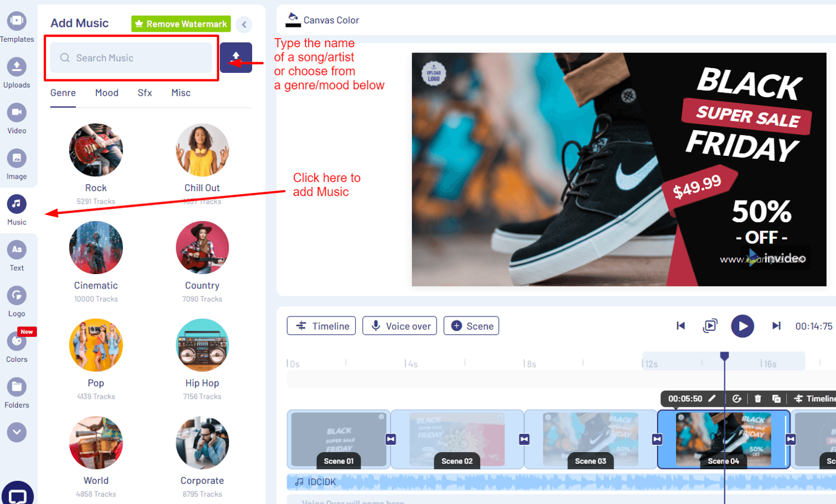Duplicate the selected scene
Viewport: 836px width, 504px height.
776,399
